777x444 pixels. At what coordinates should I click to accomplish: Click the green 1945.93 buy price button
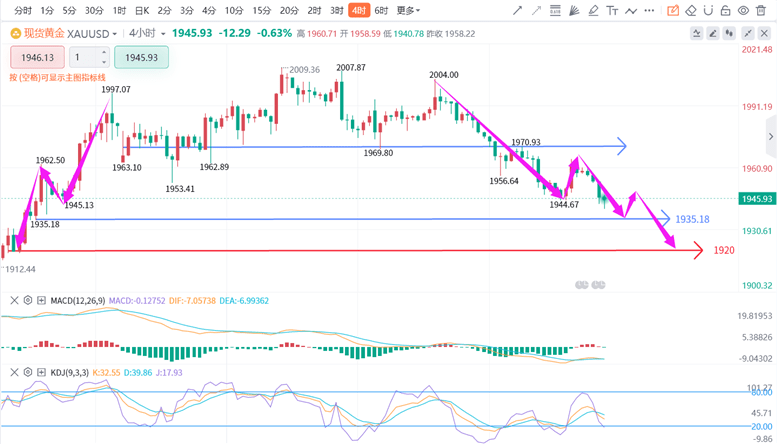point(141,58)
